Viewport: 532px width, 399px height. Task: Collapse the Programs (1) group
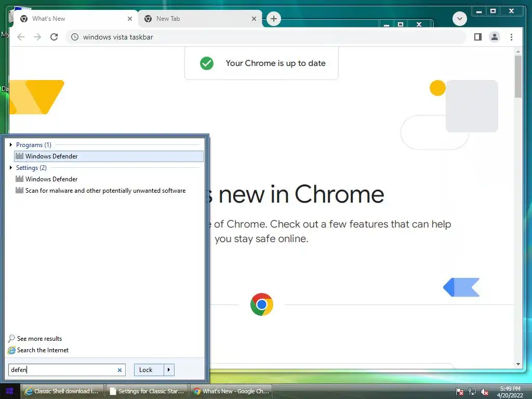coord(11,145)
